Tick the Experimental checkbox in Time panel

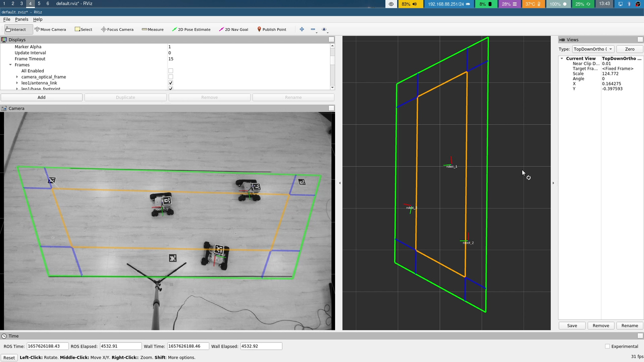[607, 346]
